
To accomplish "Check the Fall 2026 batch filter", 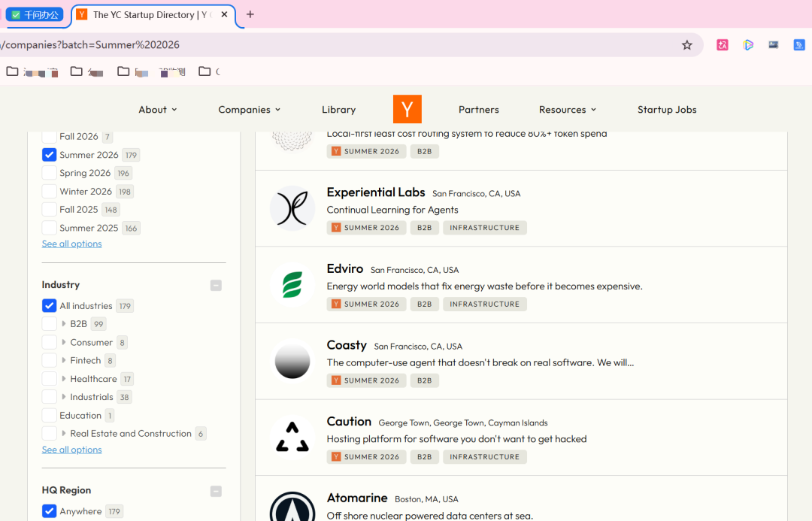I will 49,137.
